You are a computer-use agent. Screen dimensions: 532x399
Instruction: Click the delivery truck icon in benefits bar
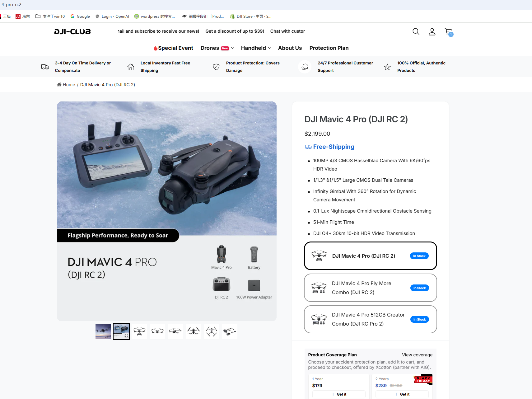tap(45, 67)
